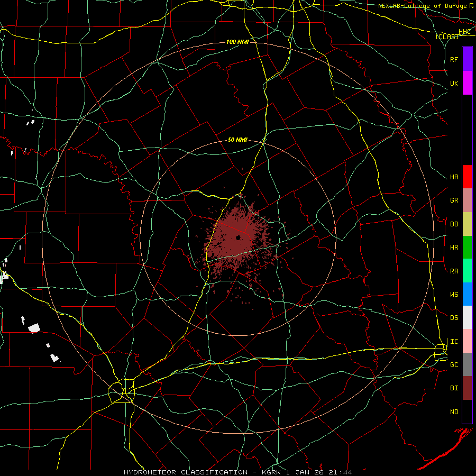
Task: Click the 50 NMI range ring label
Action: (x=237, y=140)
